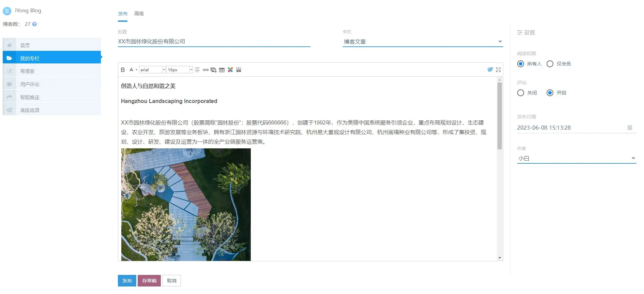Screen dimensions: 644x294
Task: Insert a table using toolbar icon
Action: coord(222,70)
